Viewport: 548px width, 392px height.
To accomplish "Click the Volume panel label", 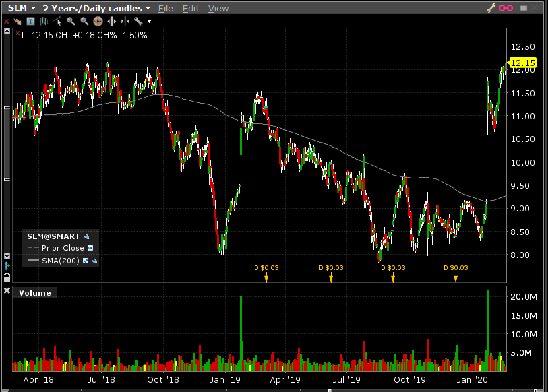I will (x=34, y=292).
